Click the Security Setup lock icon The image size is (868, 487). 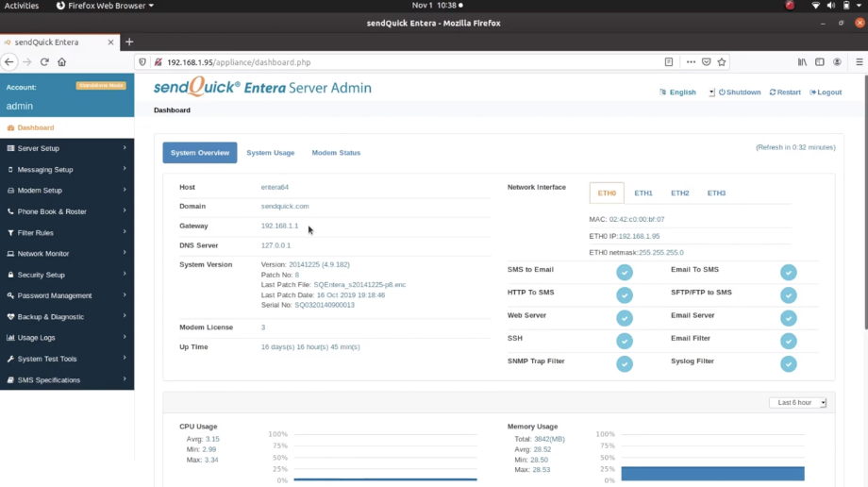[x=10, y=275]
